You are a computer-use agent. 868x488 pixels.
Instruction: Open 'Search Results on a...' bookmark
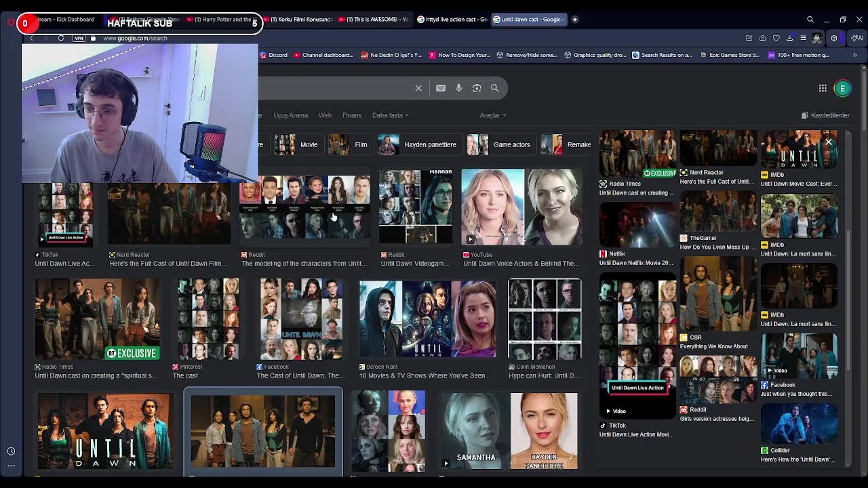pos(662,55)
